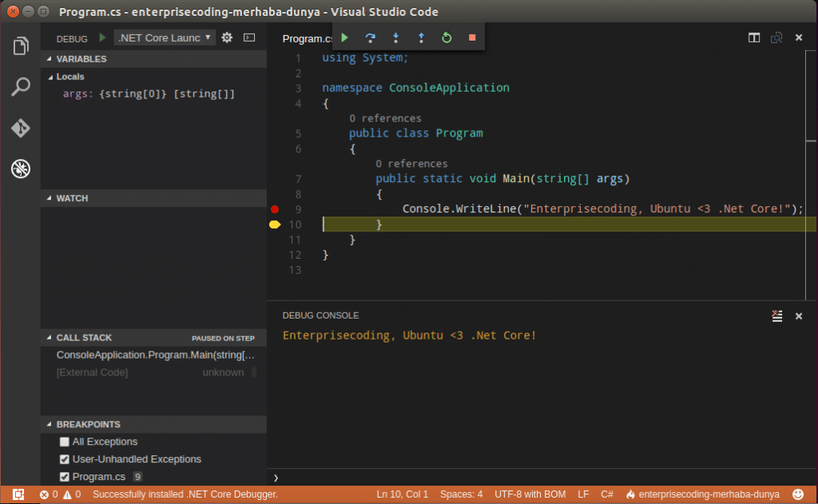The image size is (818, 504).
Task: Open the Explorer view in activity bar
Action: 21,46
